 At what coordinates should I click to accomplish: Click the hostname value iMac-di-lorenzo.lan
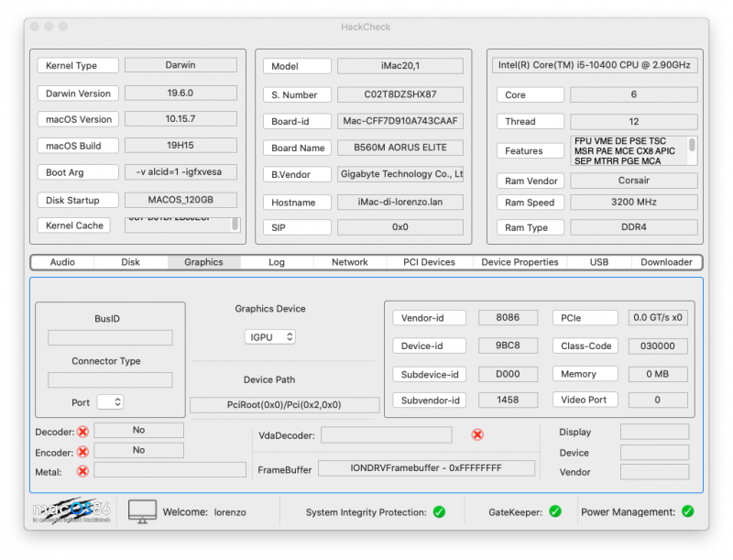point(400,202)
